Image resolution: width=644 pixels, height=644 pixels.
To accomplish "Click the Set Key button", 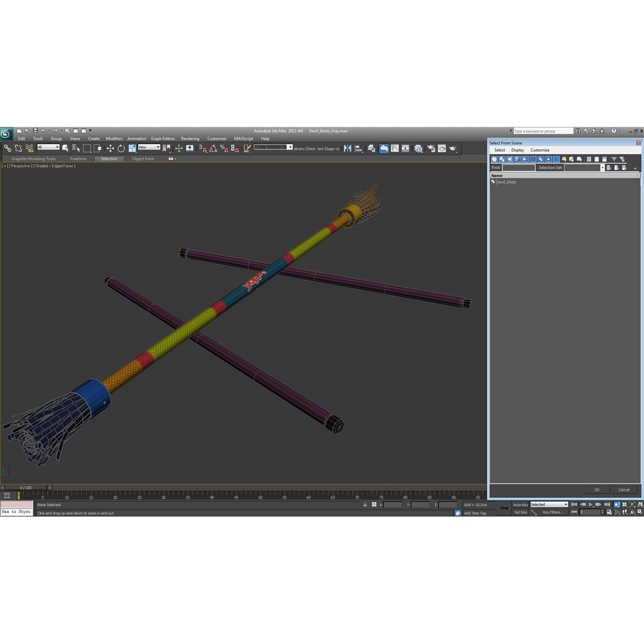I will pos(521,512).
